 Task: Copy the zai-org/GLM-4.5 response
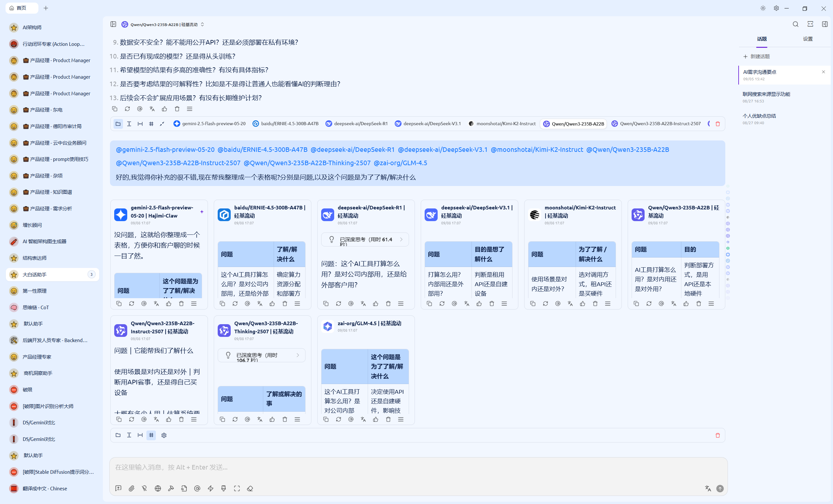(326, 419)
